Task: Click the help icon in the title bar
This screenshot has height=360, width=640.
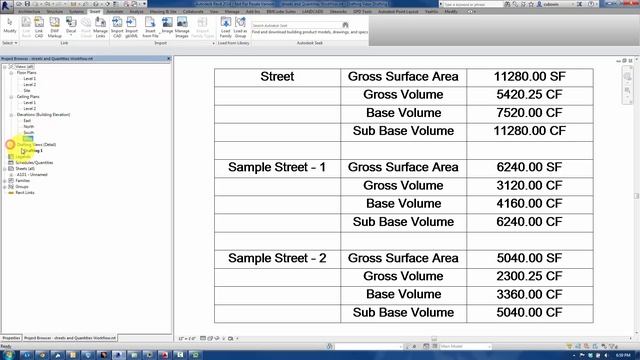Action: [592, 4]
